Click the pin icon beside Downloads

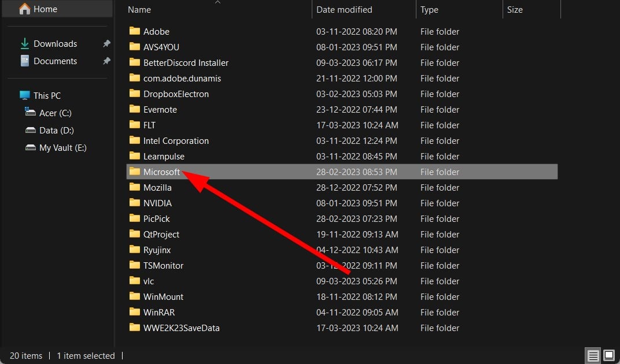(106, 43)
